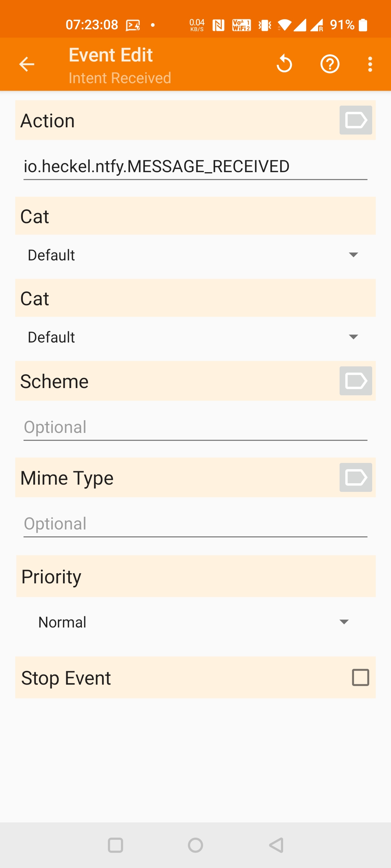Edit the Action field with io.heckel.ntfy text

[195, 167]
